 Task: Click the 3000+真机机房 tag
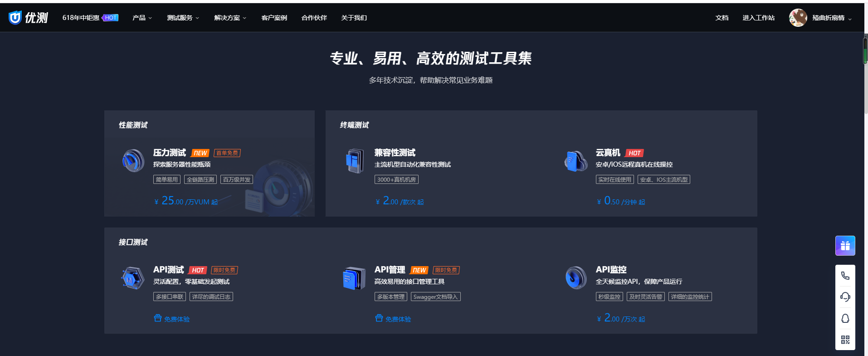coord(396,179)
